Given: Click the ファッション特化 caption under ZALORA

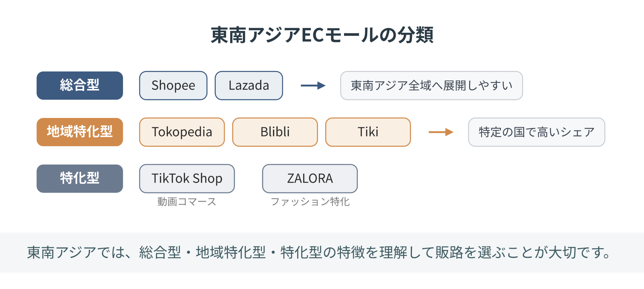Looking at the screenshot, I should coord(310,202).
